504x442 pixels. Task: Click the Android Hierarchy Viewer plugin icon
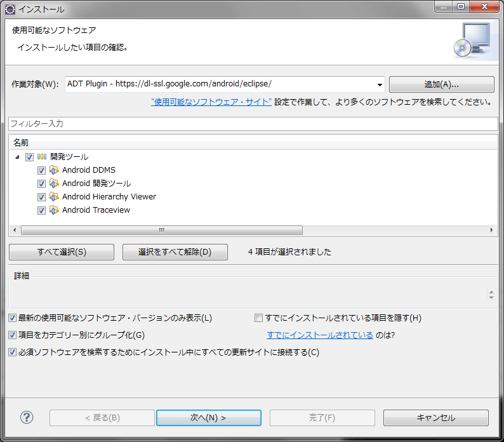coord(54,197)
